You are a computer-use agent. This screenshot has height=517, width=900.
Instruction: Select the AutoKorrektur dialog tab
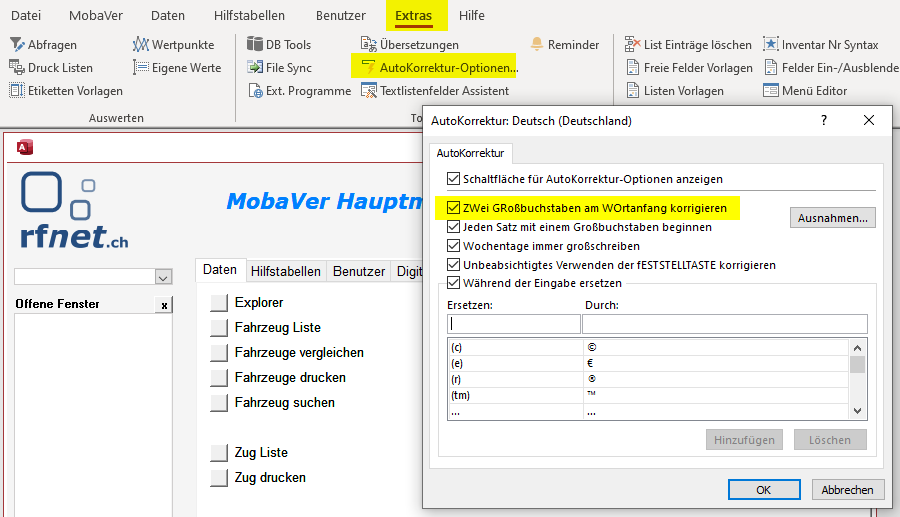pos(470,153)
